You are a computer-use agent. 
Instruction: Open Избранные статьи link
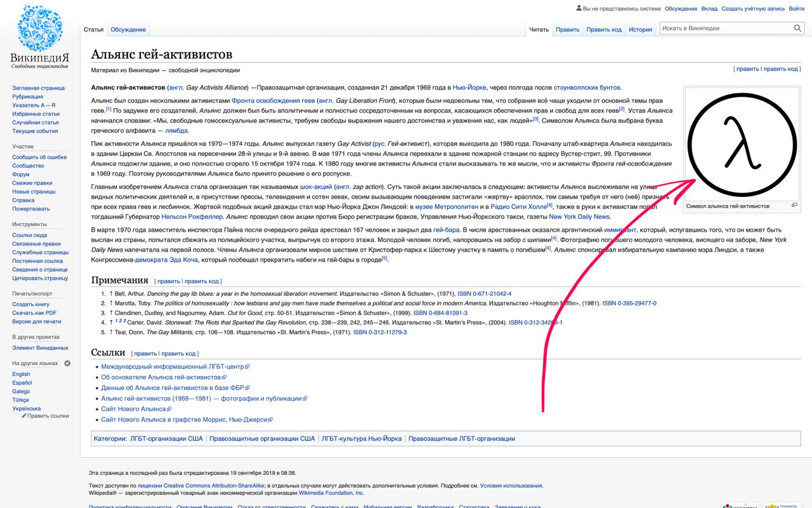pos(36,114)
